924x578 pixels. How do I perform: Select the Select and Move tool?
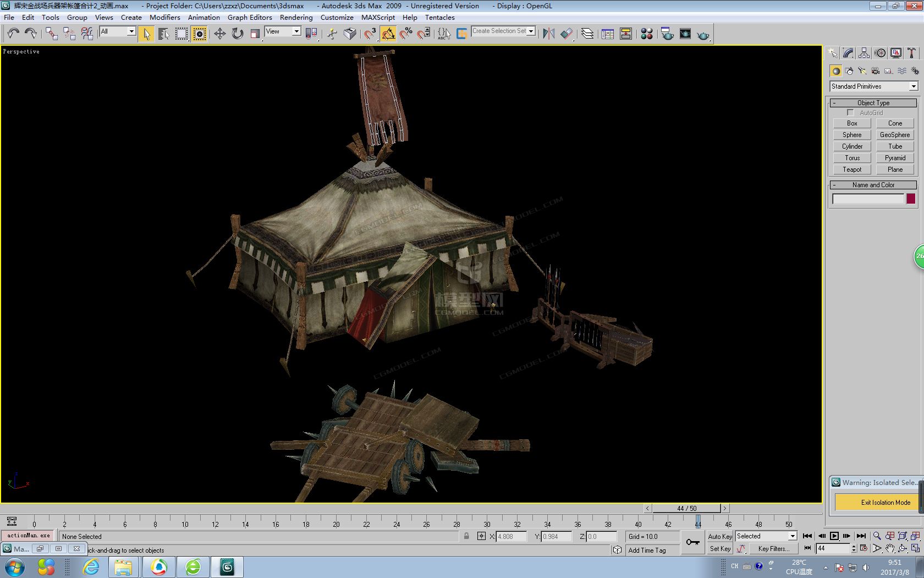point(220,34)
